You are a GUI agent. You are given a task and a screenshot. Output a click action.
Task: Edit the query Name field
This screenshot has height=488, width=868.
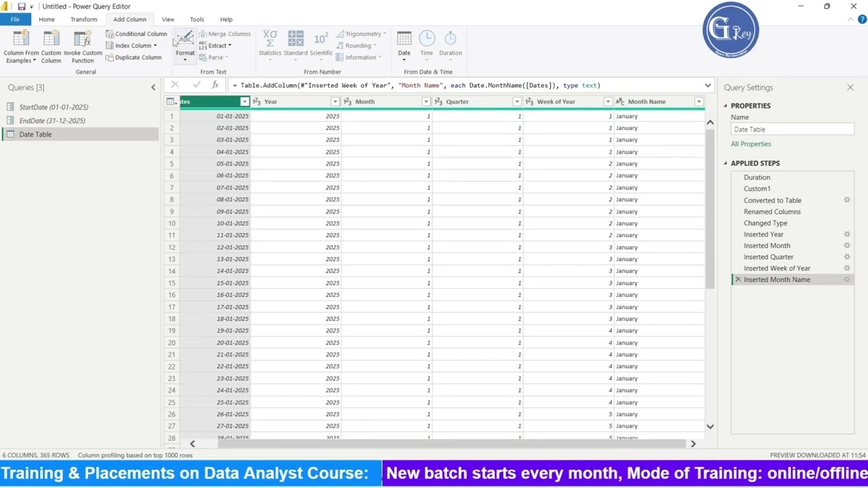(x=792, y=129)
